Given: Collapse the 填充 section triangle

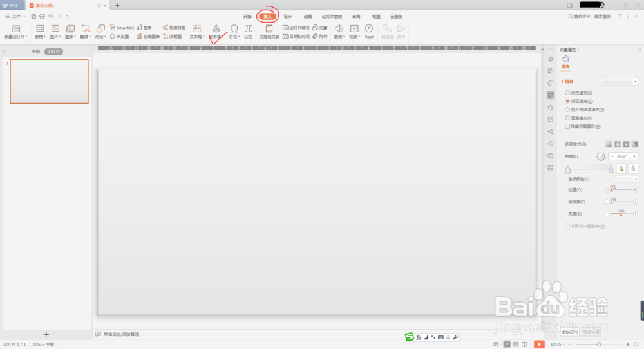Looking at the screenshot, I should point(562,81).
